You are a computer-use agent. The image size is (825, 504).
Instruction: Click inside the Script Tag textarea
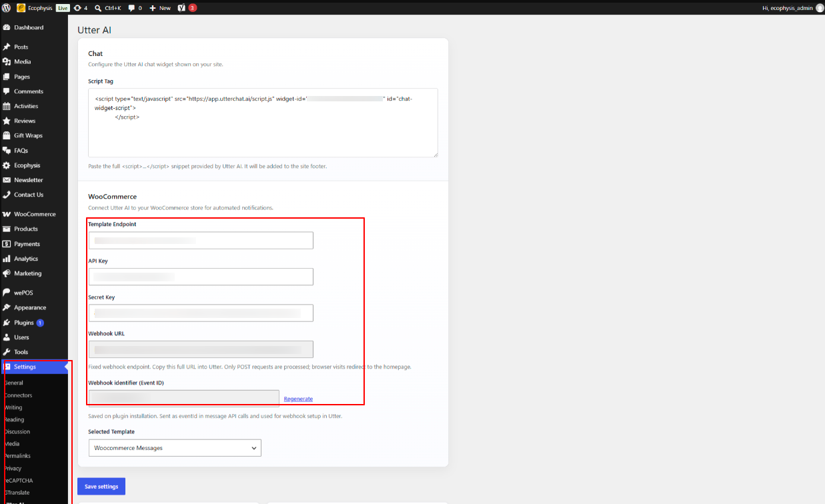coord(263,123)
